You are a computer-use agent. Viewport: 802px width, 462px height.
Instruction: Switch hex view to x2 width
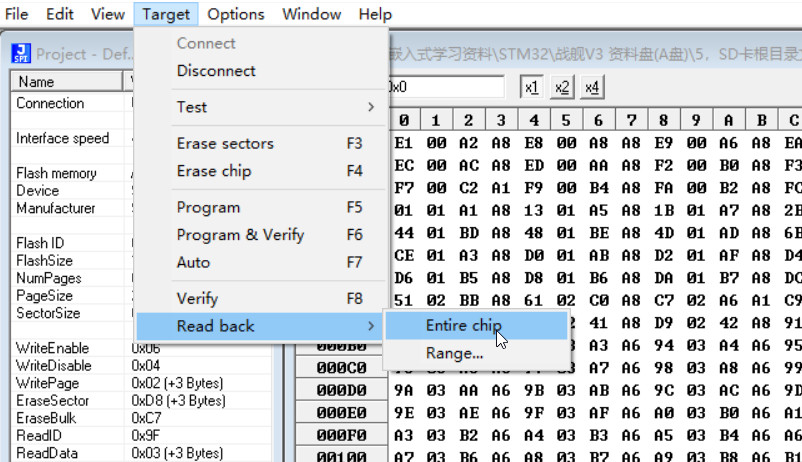pos(562,87)
